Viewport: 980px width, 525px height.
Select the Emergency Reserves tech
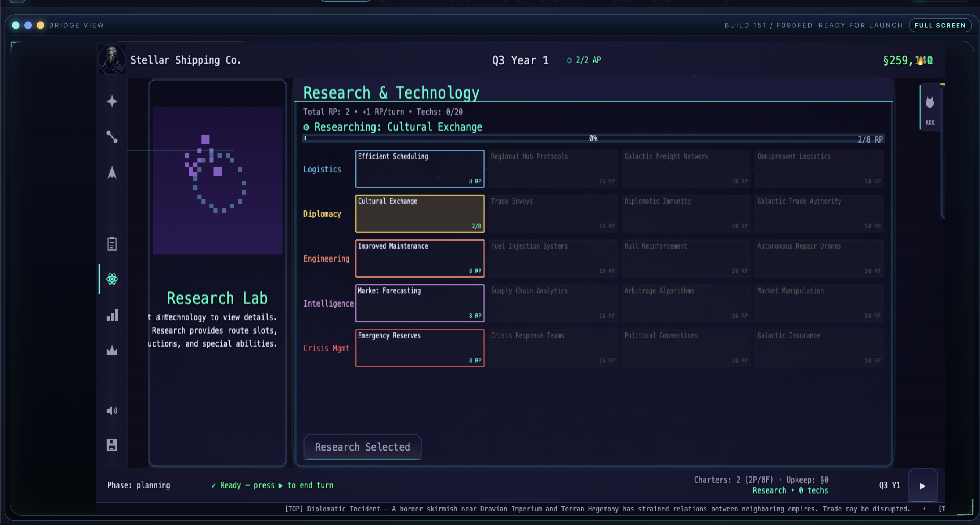coord(420,348)
